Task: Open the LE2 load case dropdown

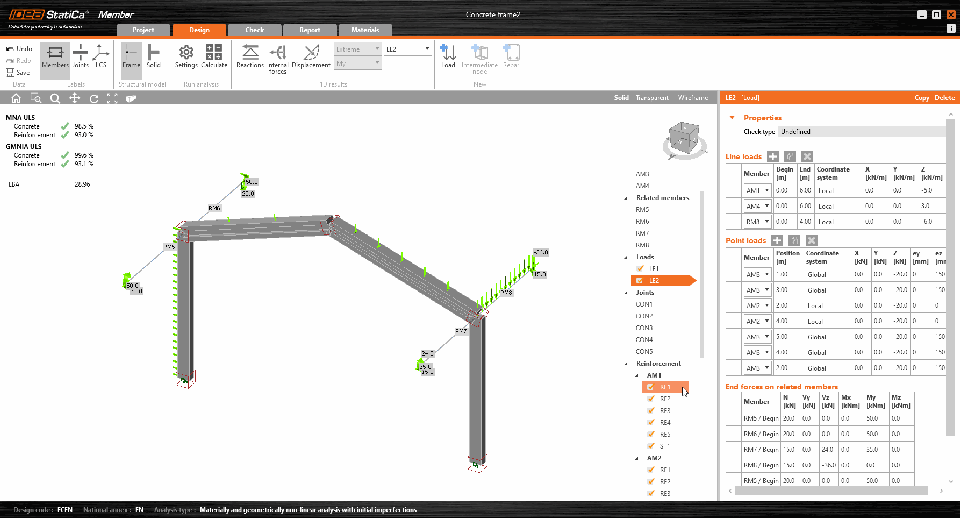Action: pyautogui.click(x=408, y=49)
